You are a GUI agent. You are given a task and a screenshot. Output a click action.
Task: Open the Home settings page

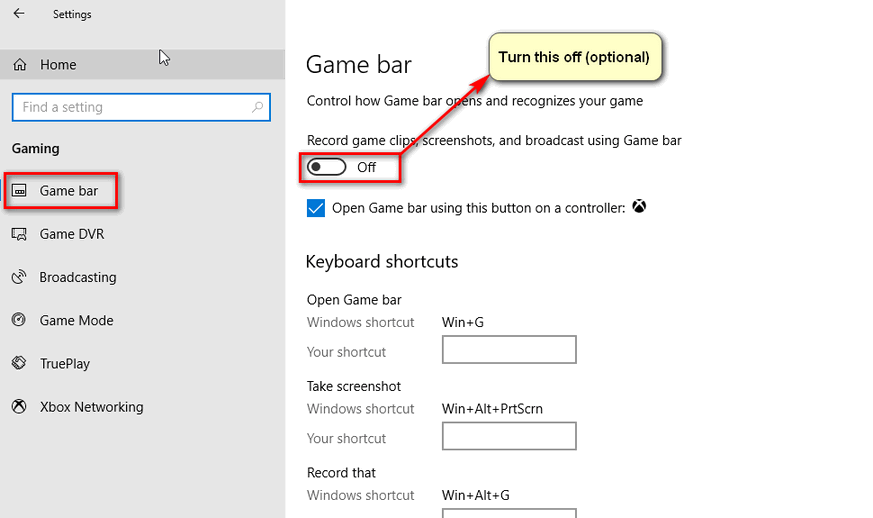143,65
